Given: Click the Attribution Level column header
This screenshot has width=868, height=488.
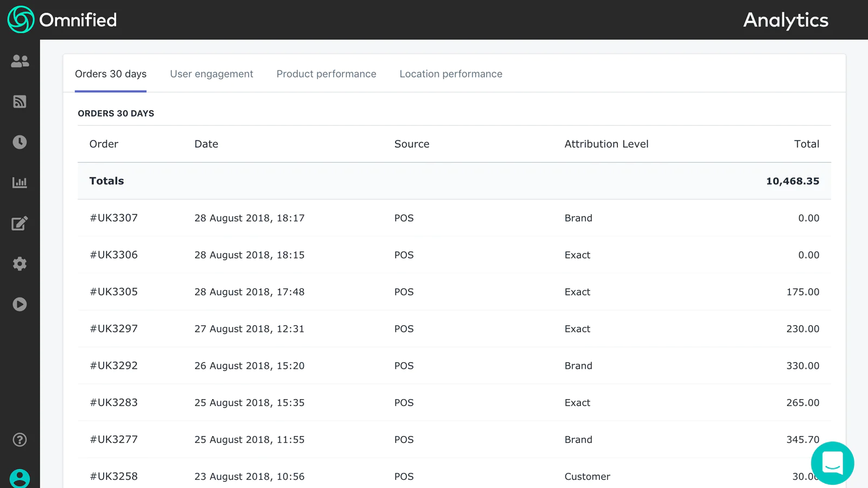Looking at the screenshot, I should (606, 144).
